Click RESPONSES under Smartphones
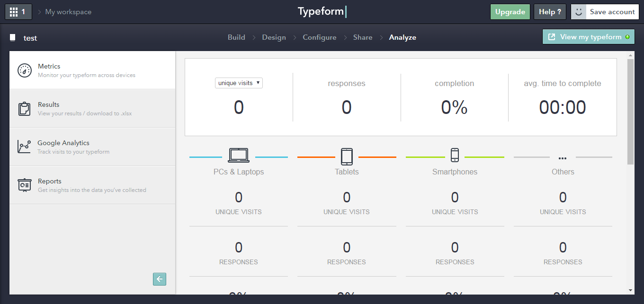This screenshot has height=304, width=644. (455, 262)
